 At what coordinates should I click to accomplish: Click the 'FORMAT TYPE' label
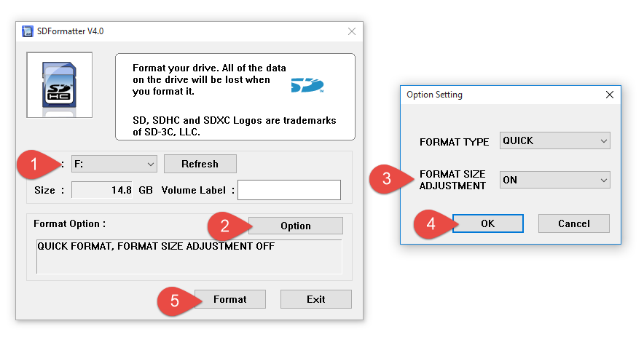pos(455,142)
